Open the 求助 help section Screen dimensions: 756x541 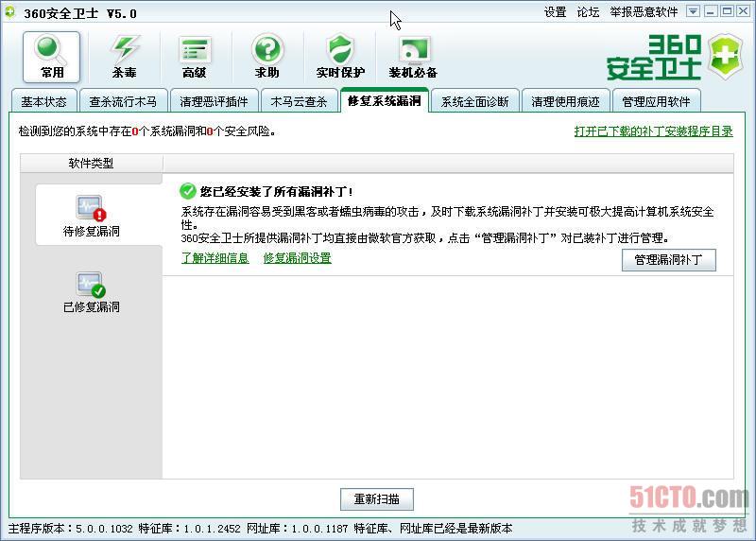click(267, 58)
